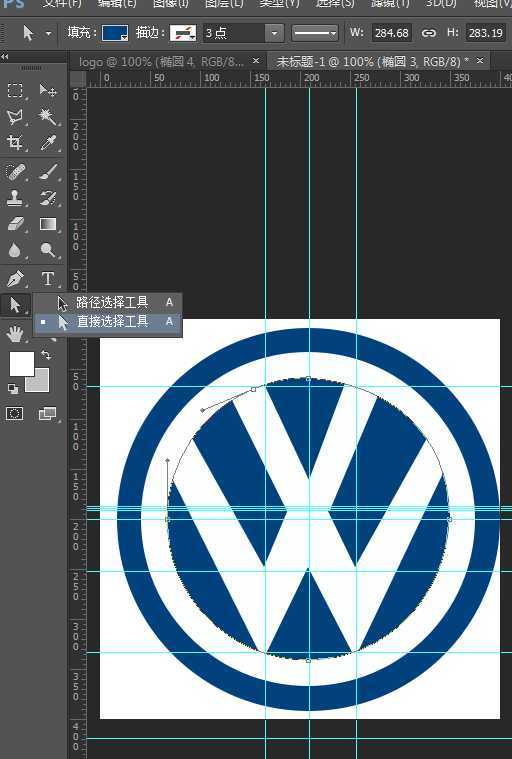Reset to default foreground and background colors

tap(13, 389)
